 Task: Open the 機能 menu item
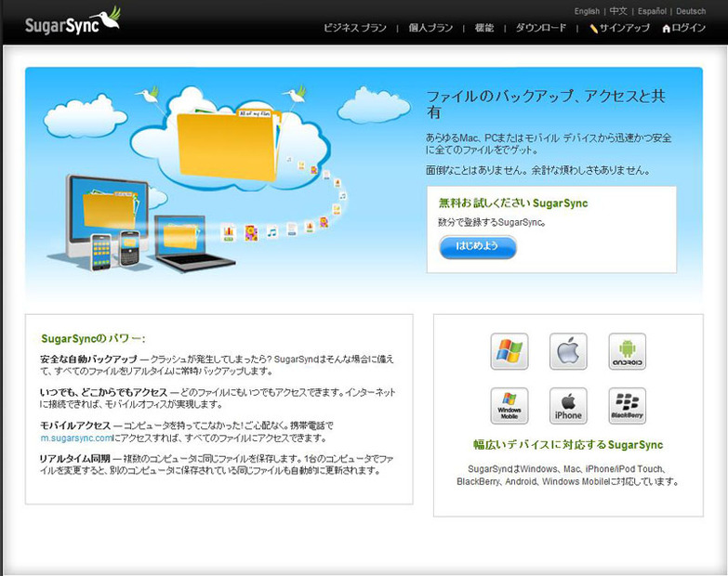click(x=484, y=28)
